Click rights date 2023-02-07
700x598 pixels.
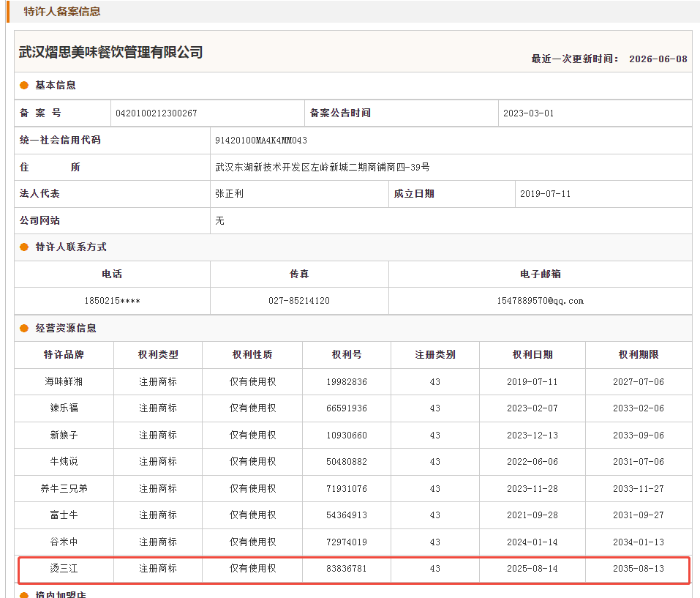coord(532,408)
